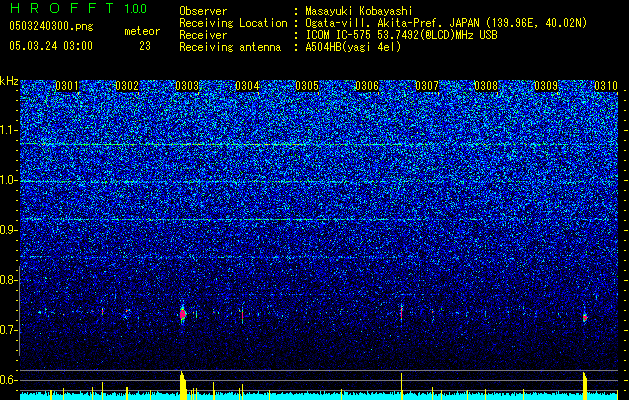Click the 1.1 frequency axis label
Viewport: 629px width, 400px height.
(9, 130)
